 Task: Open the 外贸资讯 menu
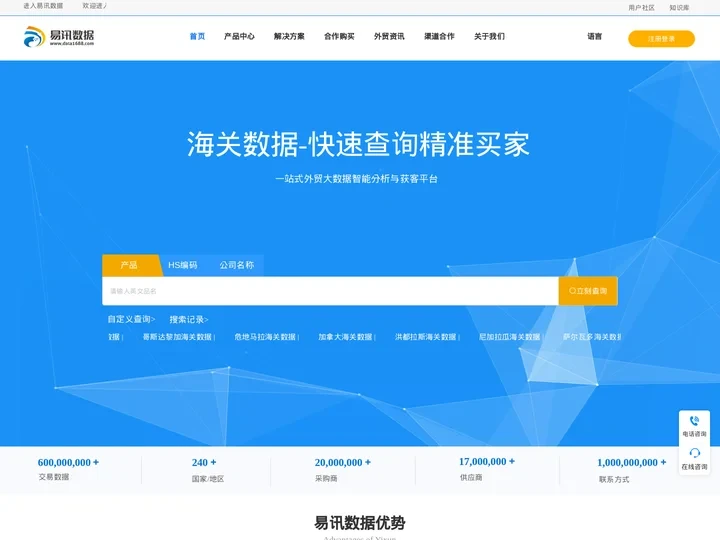coord(389,36)
